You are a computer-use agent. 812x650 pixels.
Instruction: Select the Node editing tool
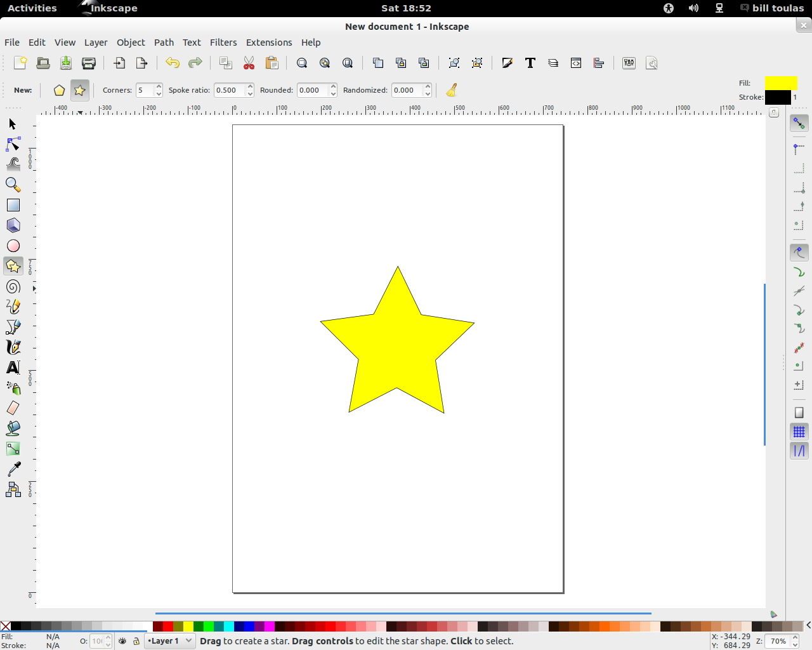[13, 144]
